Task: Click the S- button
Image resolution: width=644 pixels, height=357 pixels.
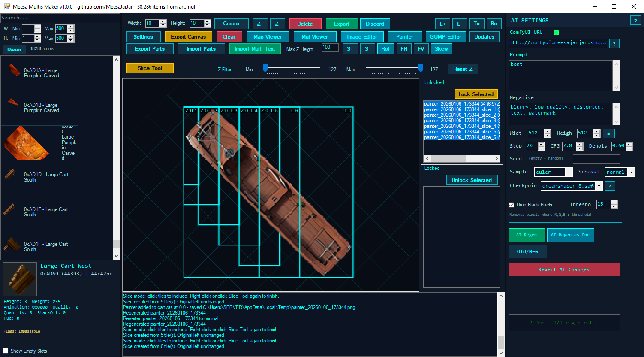Action: coord(367,49)
